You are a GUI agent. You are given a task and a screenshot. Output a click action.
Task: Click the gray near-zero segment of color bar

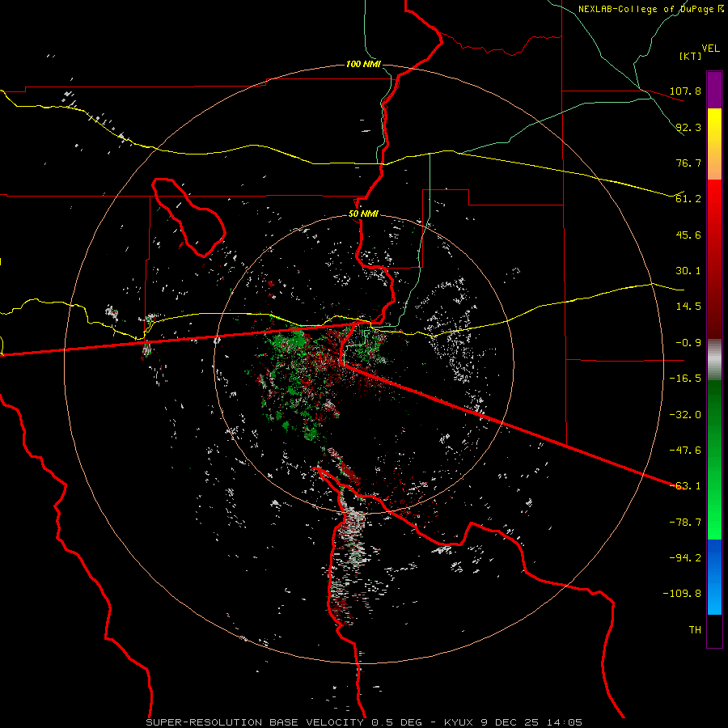point(714,359)
